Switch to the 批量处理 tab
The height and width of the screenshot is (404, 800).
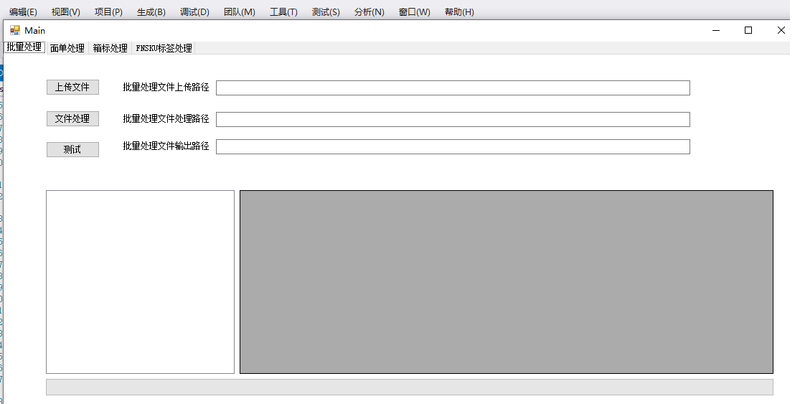(x=24, y=47)
